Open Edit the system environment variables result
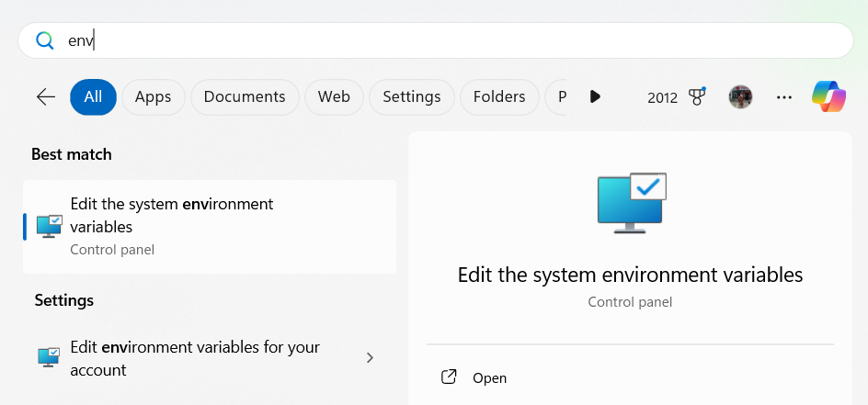 coord(210,227)
